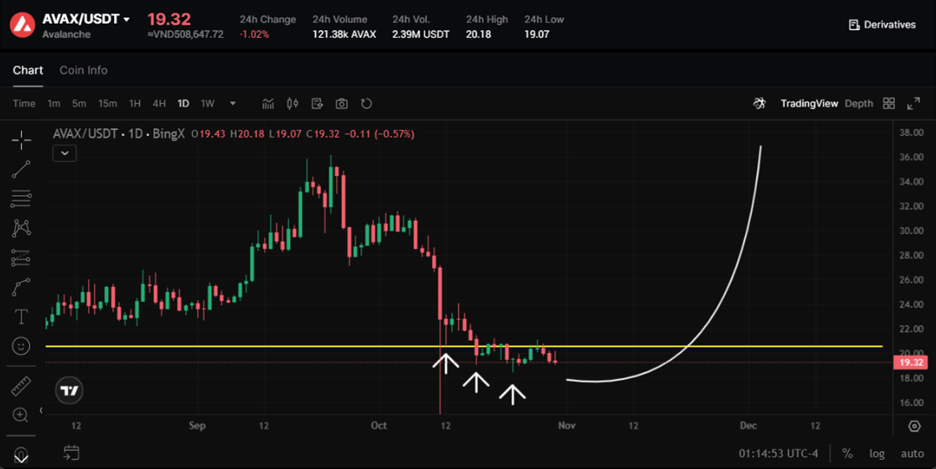Click the TradingView logo badge
936x469 pixels.
point(69,391)
